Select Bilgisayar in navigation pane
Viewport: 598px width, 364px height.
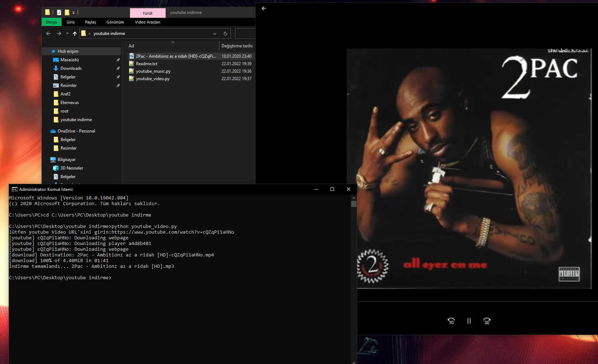(67, 160)
